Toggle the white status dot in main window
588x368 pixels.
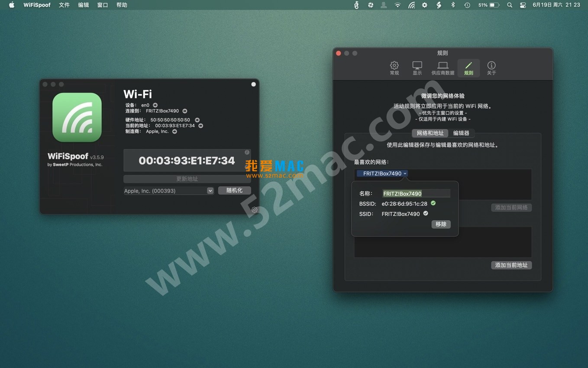click(253, 85)
